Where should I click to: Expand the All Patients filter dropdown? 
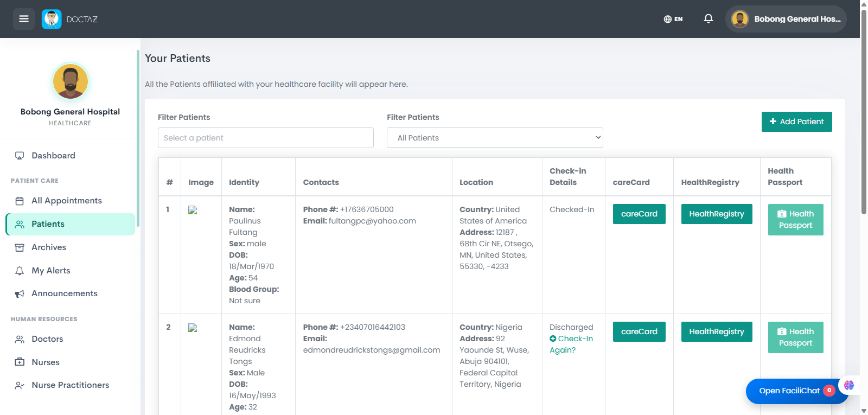pyautogui.click(x=495, y=138)
